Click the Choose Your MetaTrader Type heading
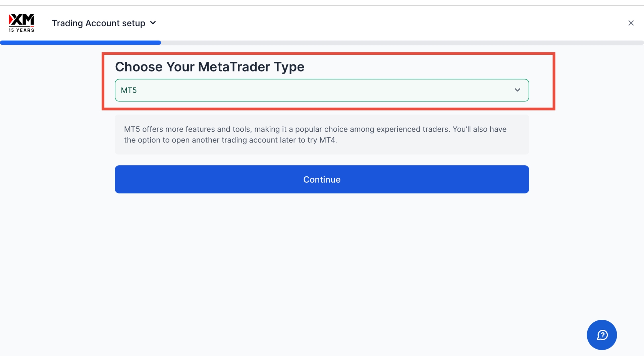 tap(210, 67)
